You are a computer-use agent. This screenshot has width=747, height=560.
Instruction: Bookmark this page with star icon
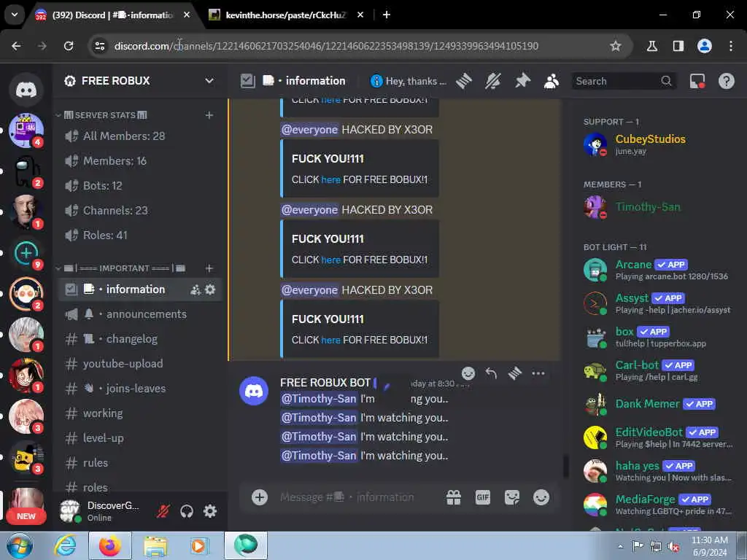point(616,46)
